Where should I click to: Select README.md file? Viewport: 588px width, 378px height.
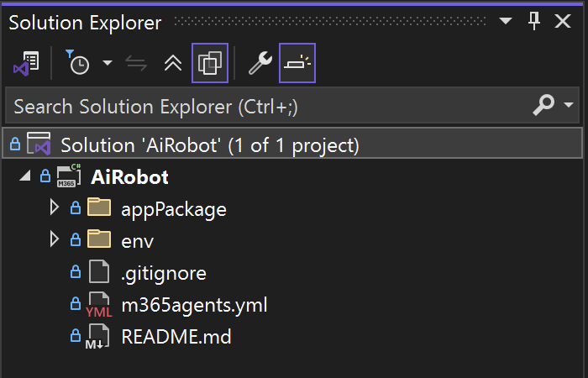pos(176,336)
